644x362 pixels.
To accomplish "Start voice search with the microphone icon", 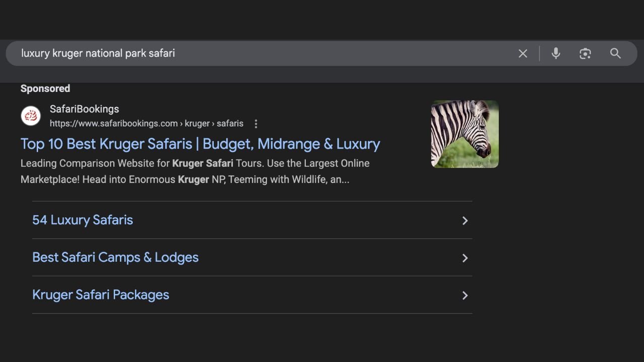I will tap(555, 53).
